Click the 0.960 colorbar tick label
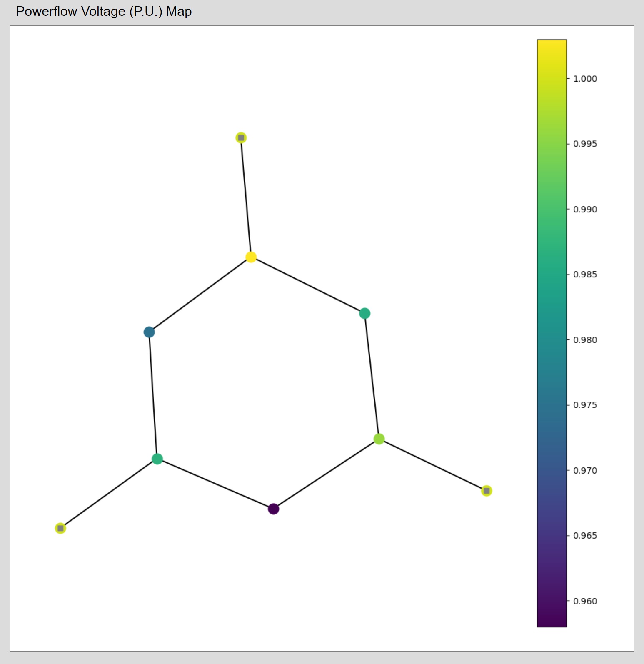This screenshot has height=664, width=644. click(585, 601)
